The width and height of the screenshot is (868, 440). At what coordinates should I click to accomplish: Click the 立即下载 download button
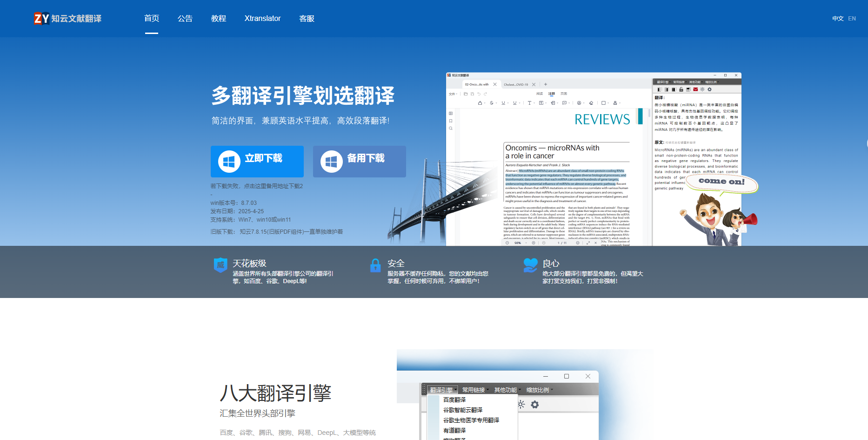[x=257, y=162]
